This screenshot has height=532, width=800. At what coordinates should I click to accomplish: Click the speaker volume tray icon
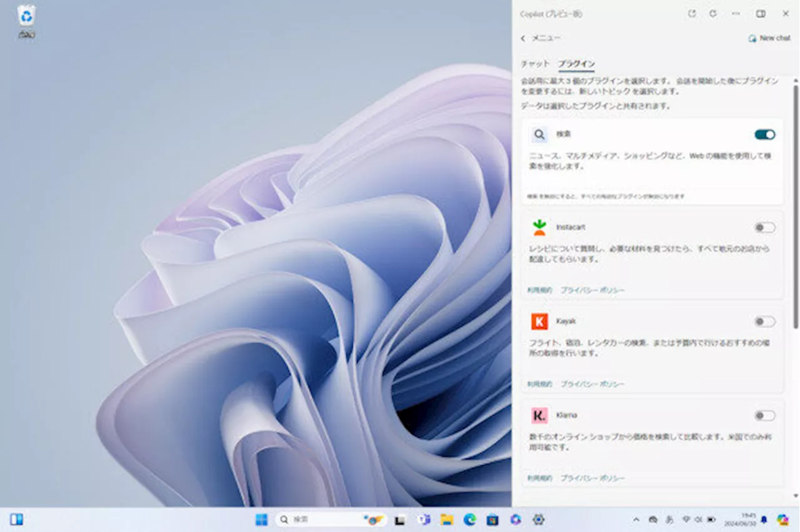coord(698,520)
